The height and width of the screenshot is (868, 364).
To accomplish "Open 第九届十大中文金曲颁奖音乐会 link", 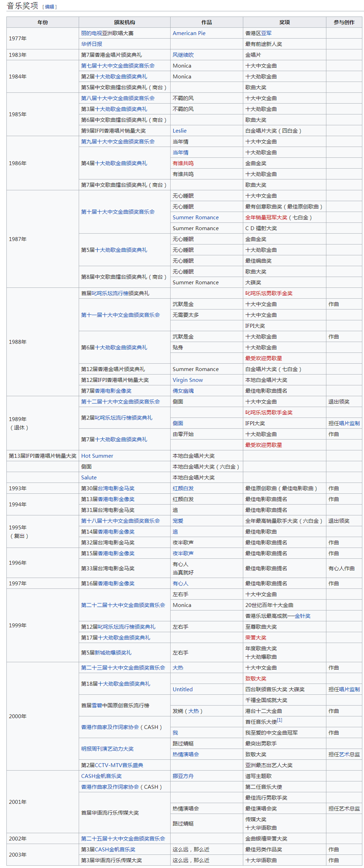I will [x=118, y=142].
